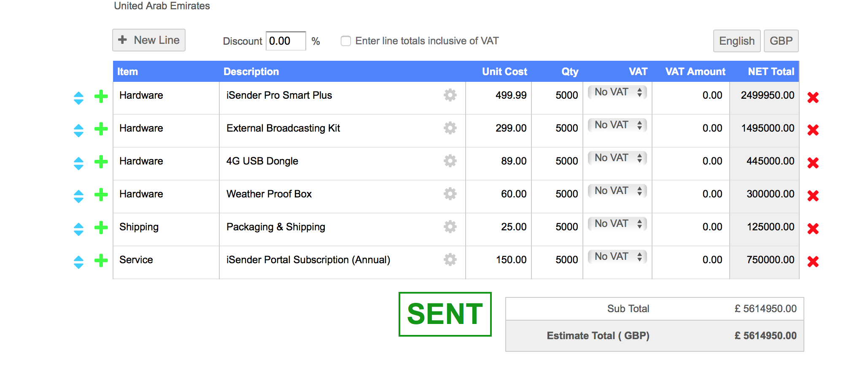Open the 4G USB Dongle gear settings
The image size is (868, 367).
pyautogui.click(x=450, y=161)
